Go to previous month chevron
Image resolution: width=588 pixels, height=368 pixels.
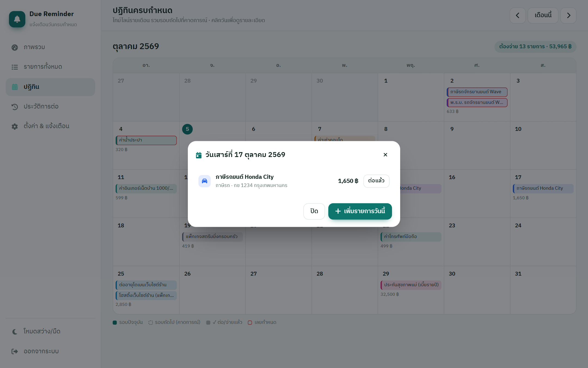[x=517, y=16]
